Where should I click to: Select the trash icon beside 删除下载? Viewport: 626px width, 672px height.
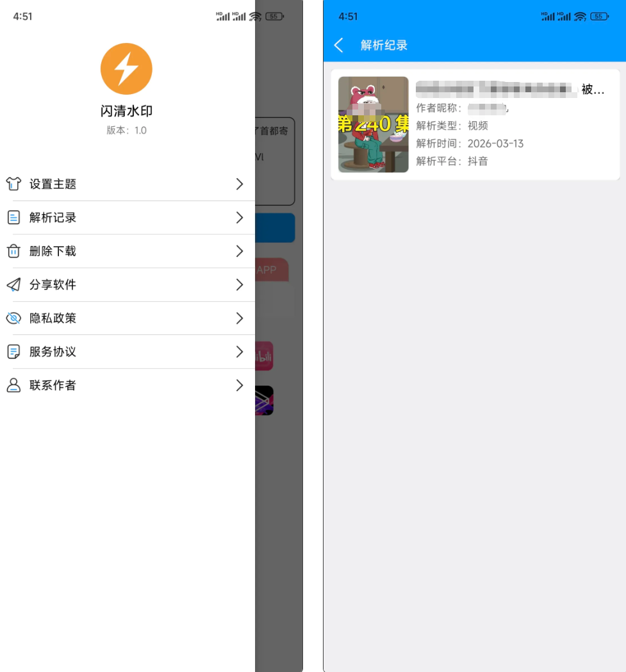pyautogui.click(x=14, y=251)
